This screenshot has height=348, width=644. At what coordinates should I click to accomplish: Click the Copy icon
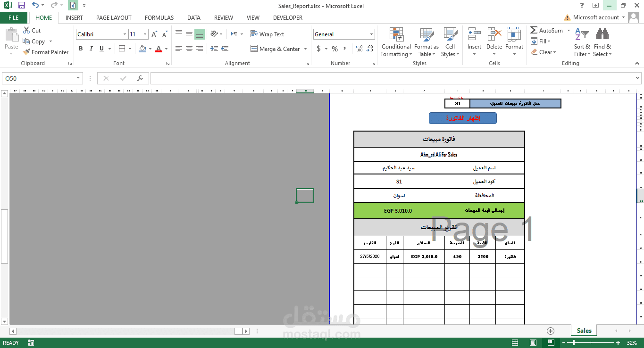27,41
